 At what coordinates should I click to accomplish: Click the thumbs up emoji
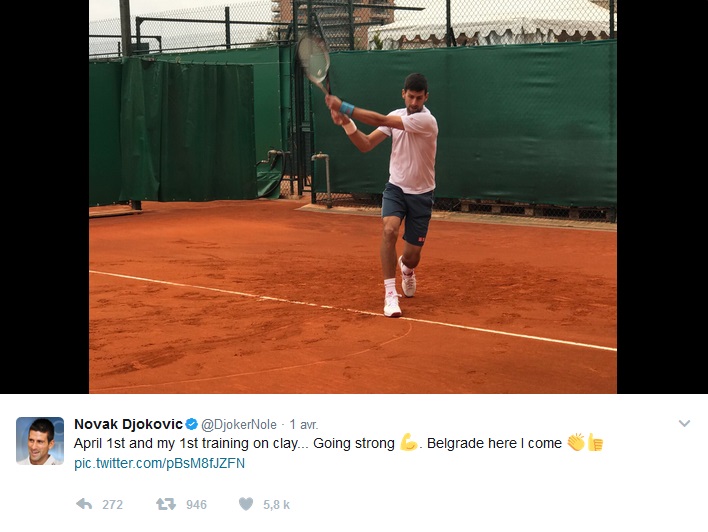595,443
